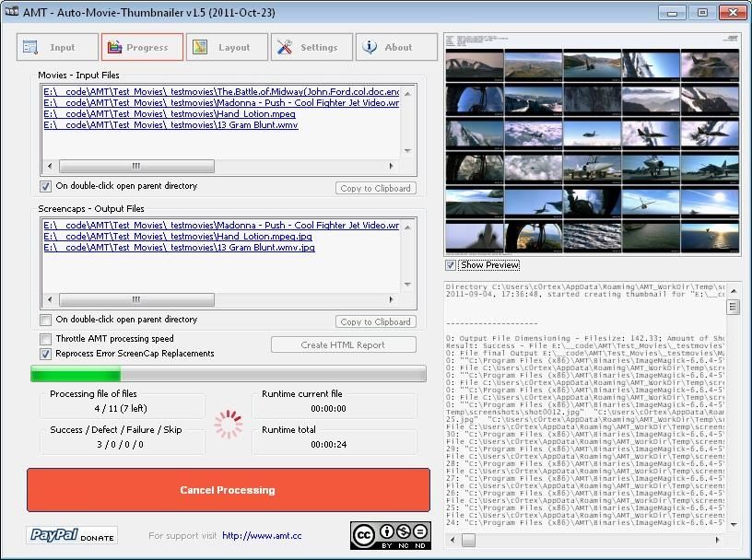Uncheck the Show Preview checkbox
Viewport: 752px width, 560px height.
click(451, 265)
